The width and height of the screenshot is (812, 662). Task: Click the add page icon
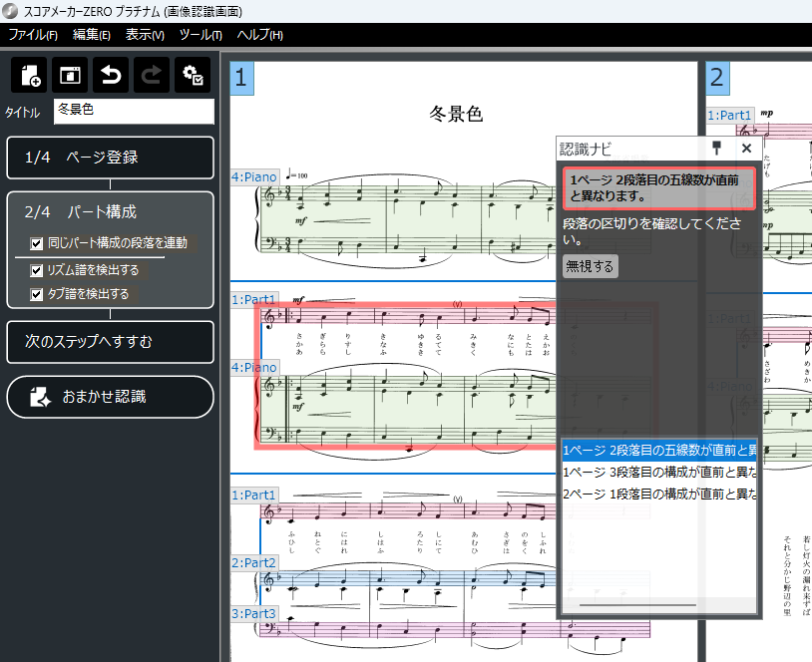pos(29,76)
